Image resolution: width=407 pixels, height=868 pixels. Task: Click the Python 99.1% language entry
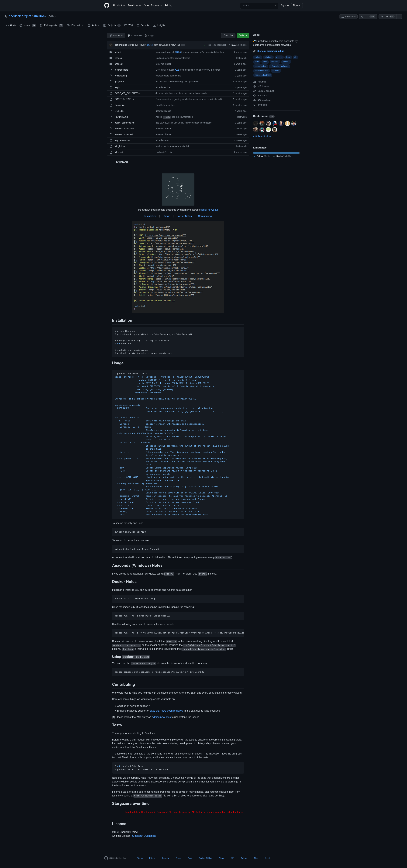point(262,156)
